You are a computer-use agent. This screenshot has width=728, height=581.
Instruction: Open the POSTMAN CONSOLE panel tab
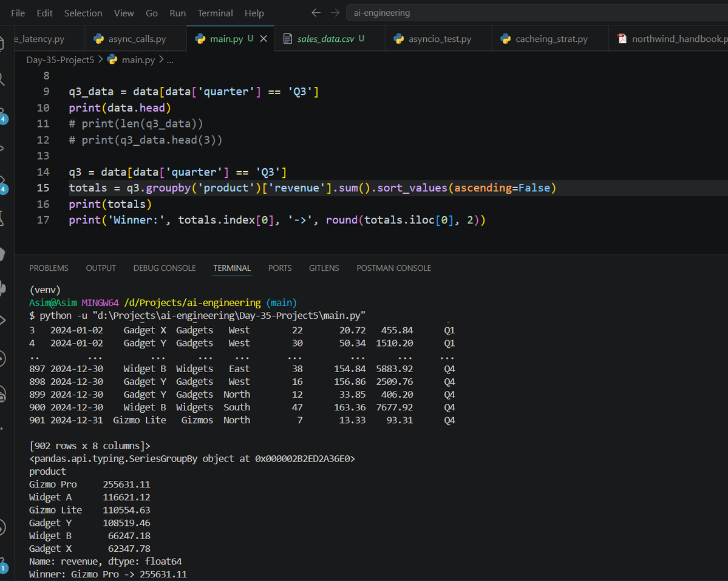[393, 268]
